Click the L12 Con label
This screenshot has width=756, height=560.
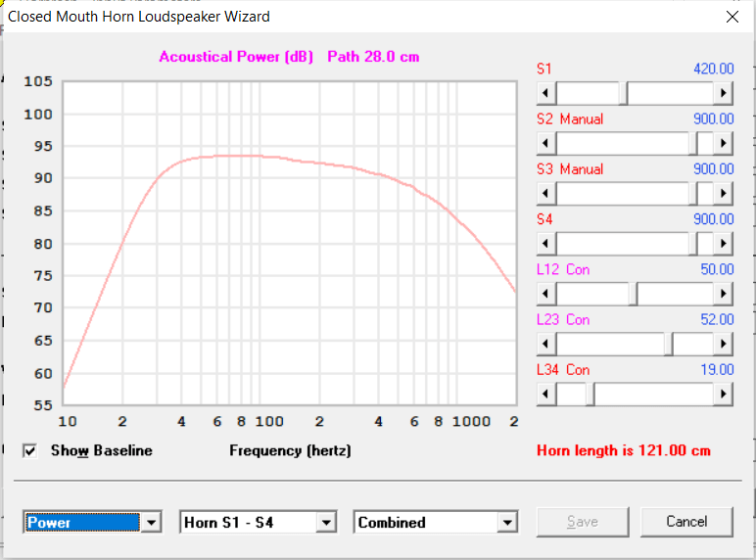563,269
